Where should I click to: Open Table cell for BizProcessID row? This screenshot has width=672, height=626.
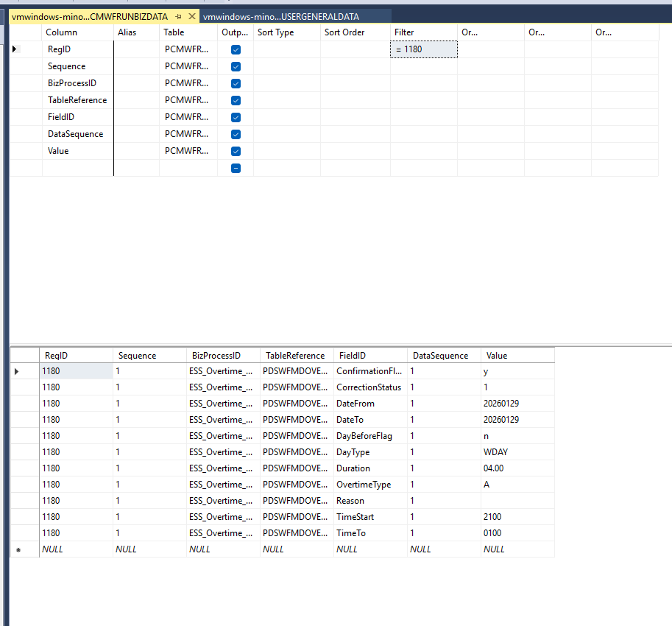coord(187,83)
